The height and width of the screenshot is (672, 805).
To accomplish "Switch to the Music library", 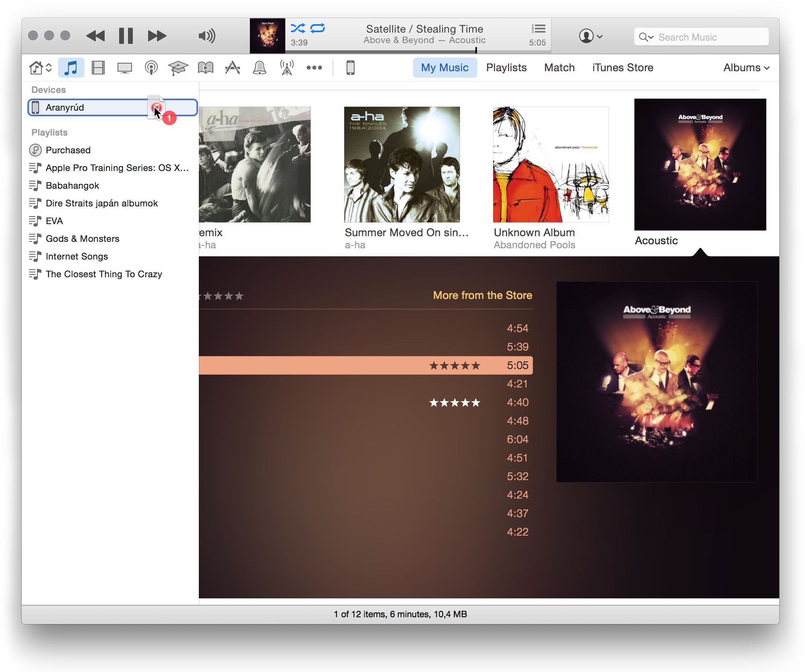I will pyautogui.click(x=71, y=68).
